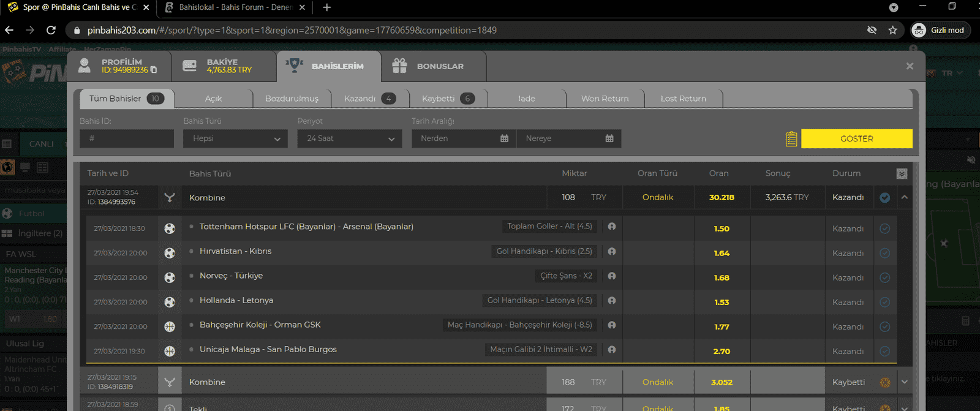The height and width of the screenshot is (411, 980).
Task: Click the 30.218 total odds value
Action: coord(722,197)
